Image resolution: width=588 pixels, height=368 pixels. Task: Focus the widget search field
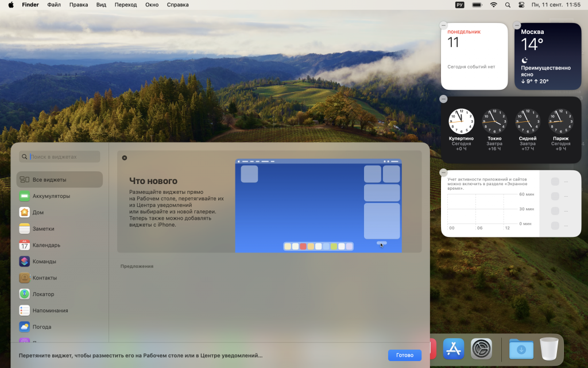(x=62, y=157)
